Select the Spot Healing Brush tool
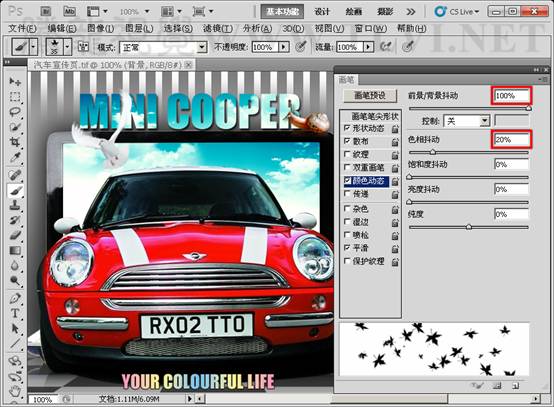This screenshot has width=554, height=407. tap(15, 176)
